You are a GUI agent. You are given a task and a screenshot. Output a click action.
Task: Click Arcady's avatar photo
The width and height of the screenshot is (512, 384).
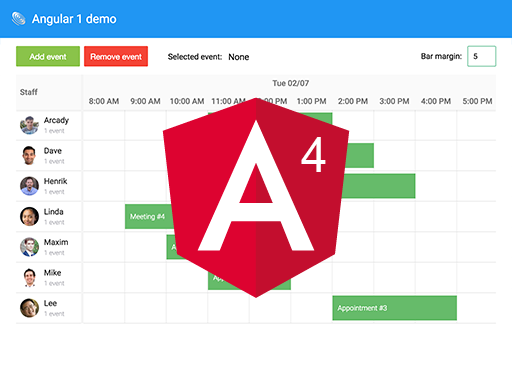pos(29,125)
